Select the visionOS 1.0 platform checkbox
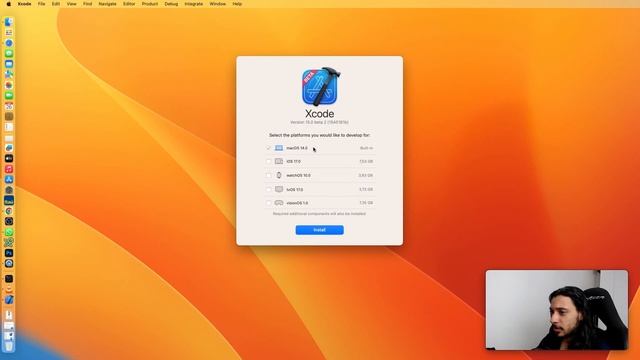Screen dimensions: 640x360 tap(269, 203)
